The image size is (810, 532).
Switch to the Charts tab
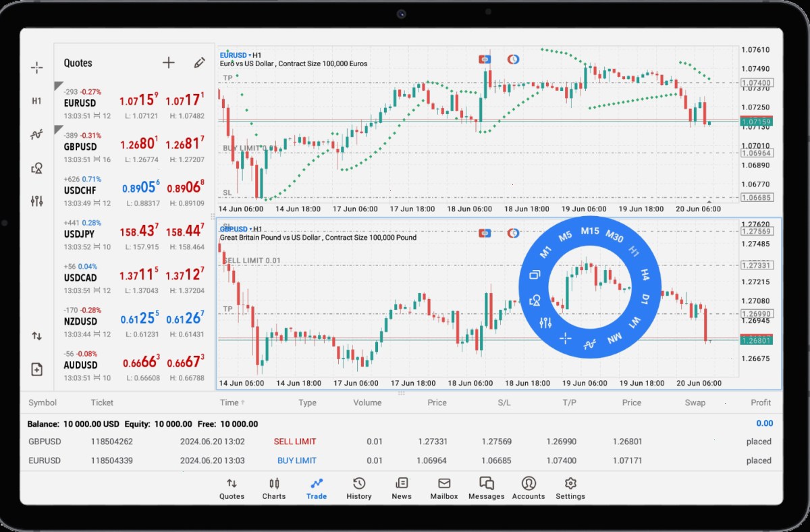274,488
